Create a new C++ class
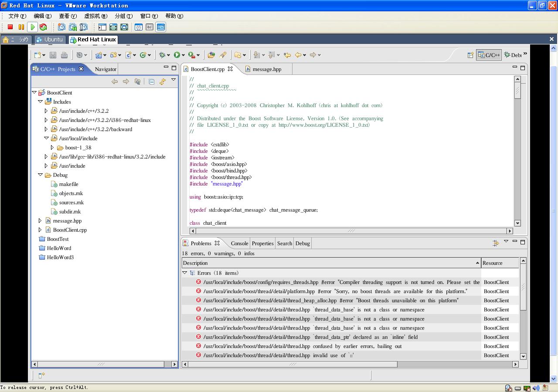This screenshot has height=392, width=558. tap(143, 55)
